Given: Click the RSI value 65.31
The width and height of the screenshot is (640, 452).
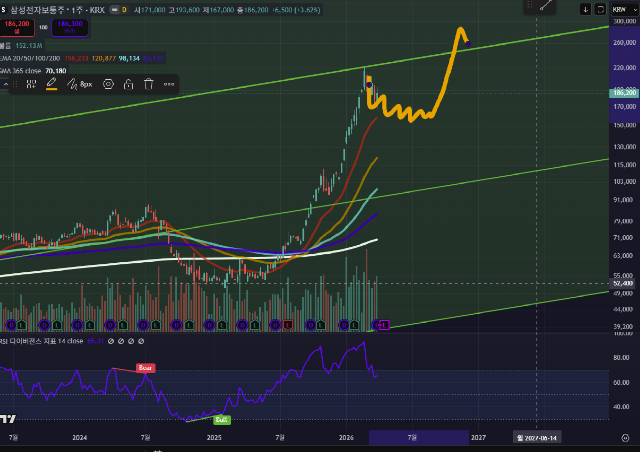Looking at the screenshot, I should coord(96,341).
